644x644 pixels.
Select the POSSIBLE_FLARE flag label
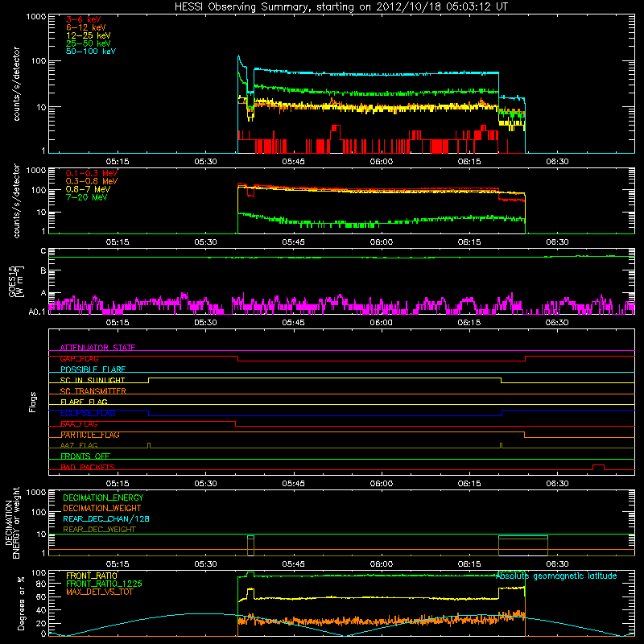click(93, 369)
